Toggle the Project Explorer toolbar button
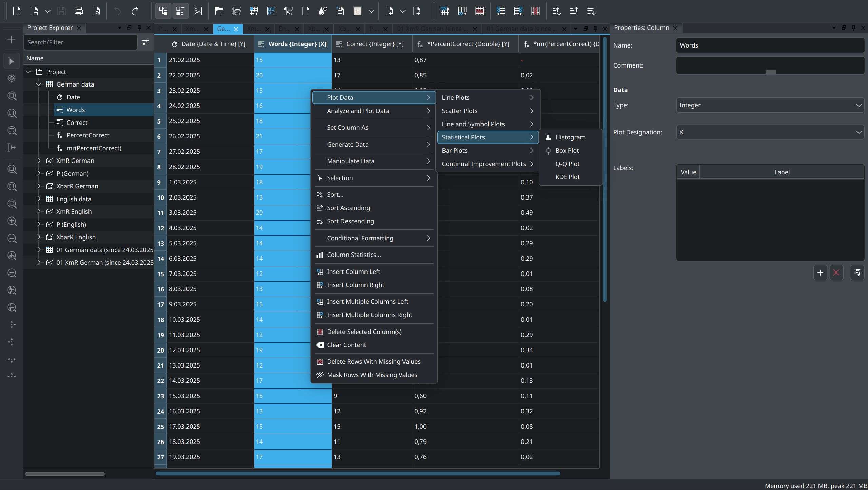868x490 pixels. pyautogui.click(x=163, y=11)
